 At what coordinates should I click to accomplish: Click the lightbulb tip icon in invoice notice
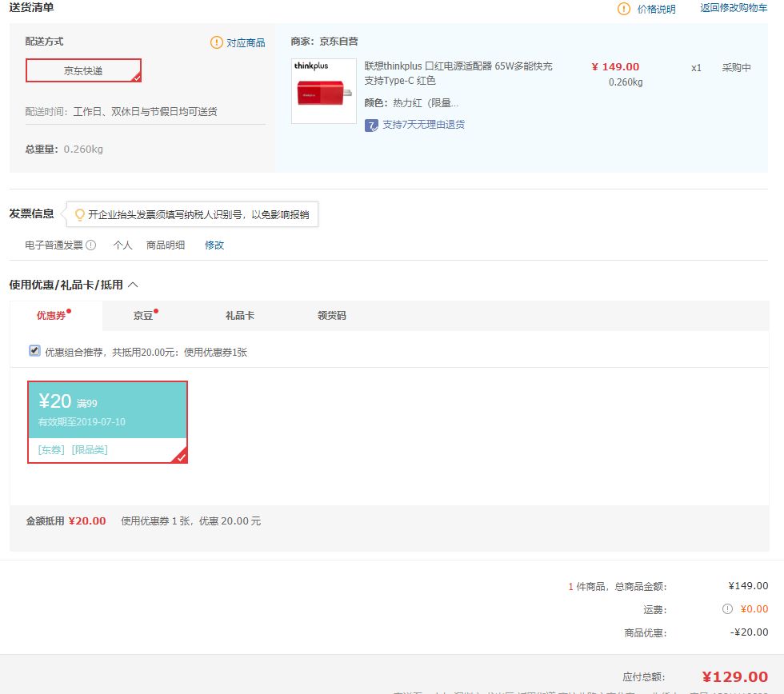click(x=79, y=215)
